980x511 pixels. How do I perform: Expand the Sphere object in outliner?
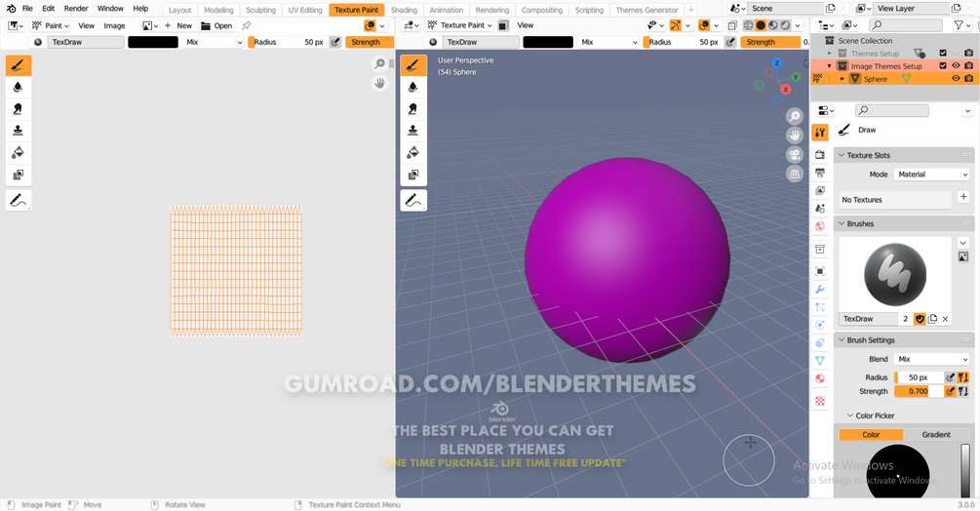(x=842, y=79)
